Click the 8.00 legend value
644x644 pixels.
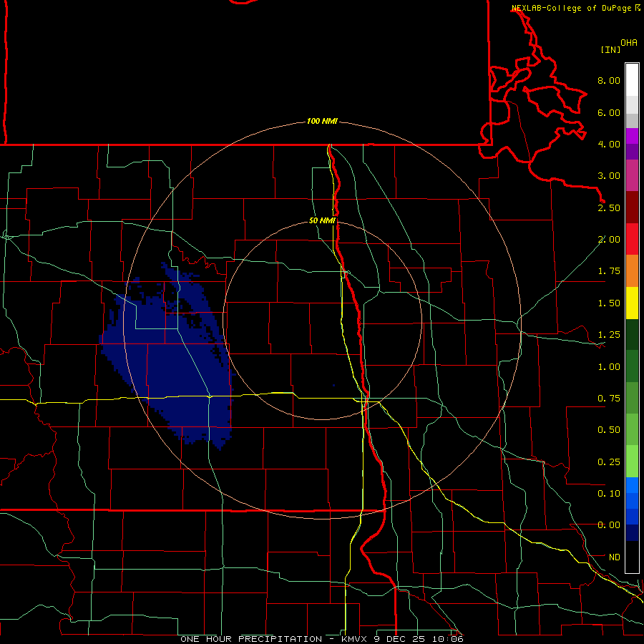pyautogui.click(x=609, y=80)
